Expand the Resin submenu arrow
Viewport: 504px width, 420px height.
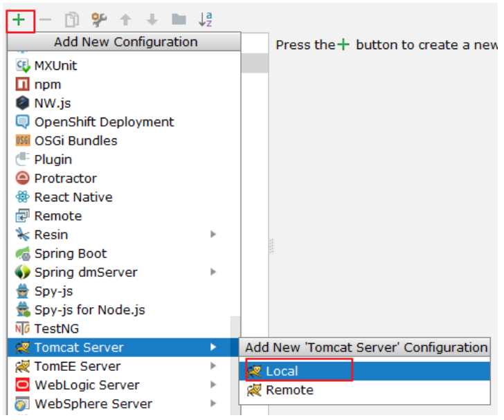213,235
